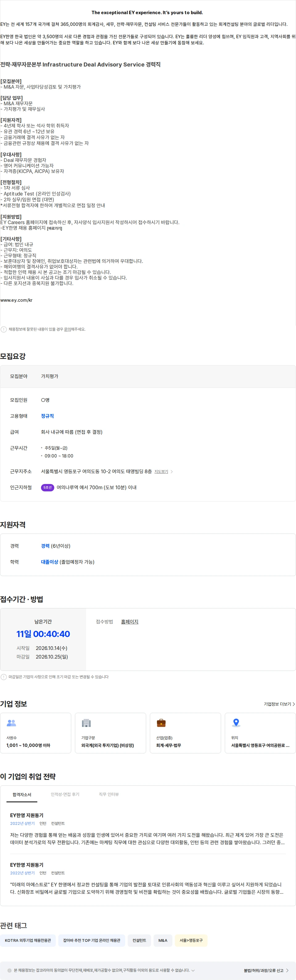The height and width of the screenshot is (980, 296).
Task: Click chevron beside 불법/허위/과장/오류 신고
Action: click(287, 970)
